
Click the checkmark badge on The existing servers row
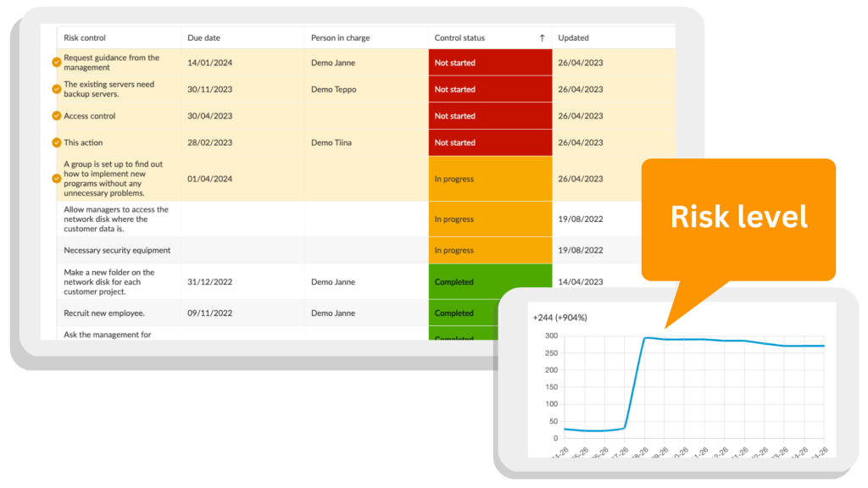[x=57, y=89]
